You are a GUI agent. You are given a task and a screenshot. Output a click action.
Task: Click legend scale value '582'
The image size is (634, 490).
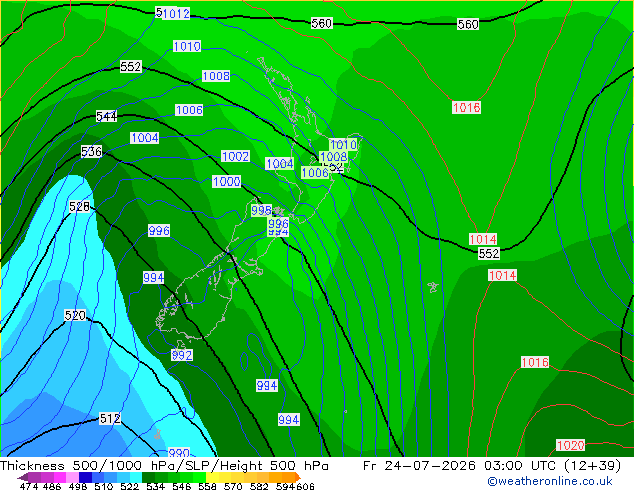point(259,486)
